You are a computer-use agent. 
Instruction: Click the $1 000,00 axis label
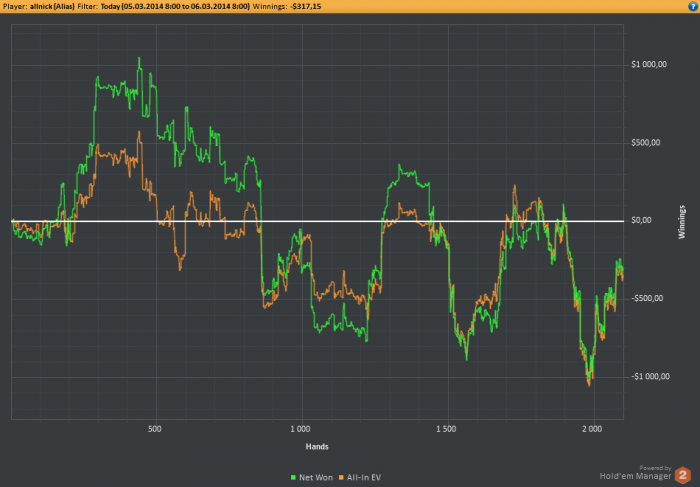[x=649, y=65]
